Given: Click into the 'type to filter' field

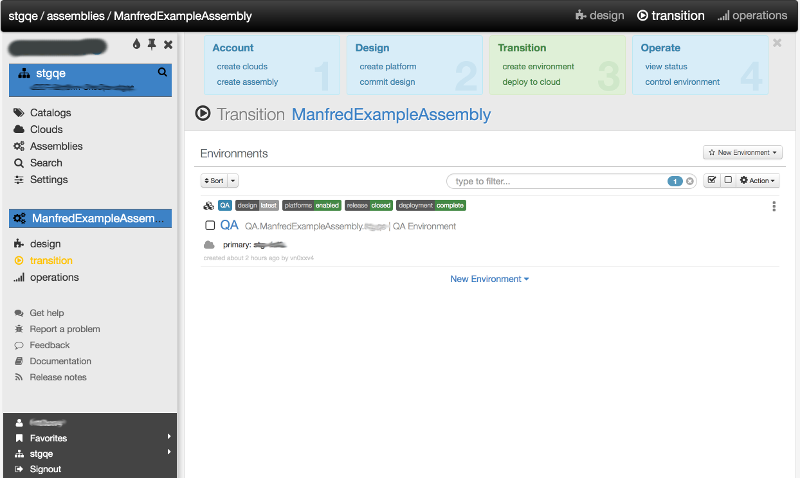Looking at the screenshot, I should click(555, 181).
